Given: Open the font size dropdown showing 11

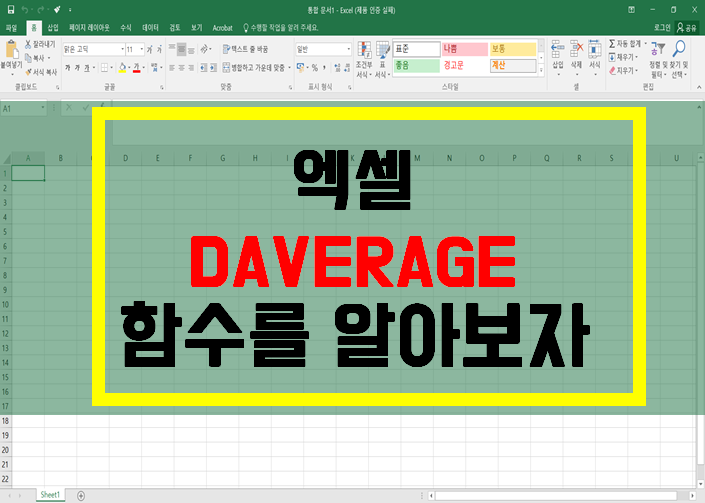Looking at the screenshot, I should point(142,49).
